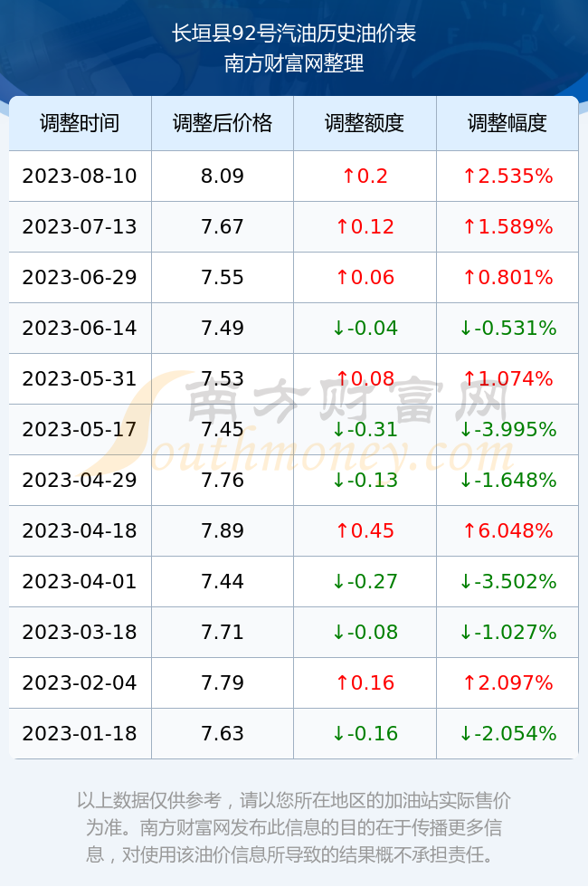This screenshot has width=588, height=887.
Task: Select the 2023-07-13 date row
Action: pyautogui.click(x=293, y=227)
